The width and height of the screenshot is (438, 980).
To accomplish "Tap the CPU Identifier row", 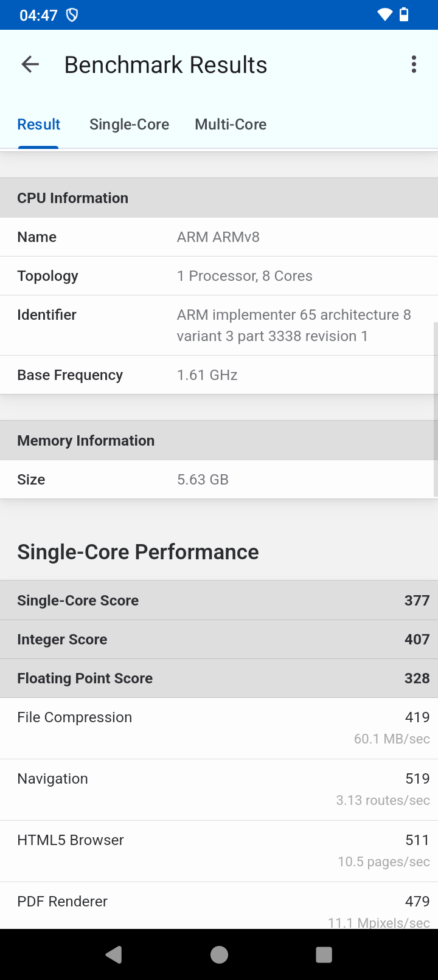I will [x=219, y=325].
